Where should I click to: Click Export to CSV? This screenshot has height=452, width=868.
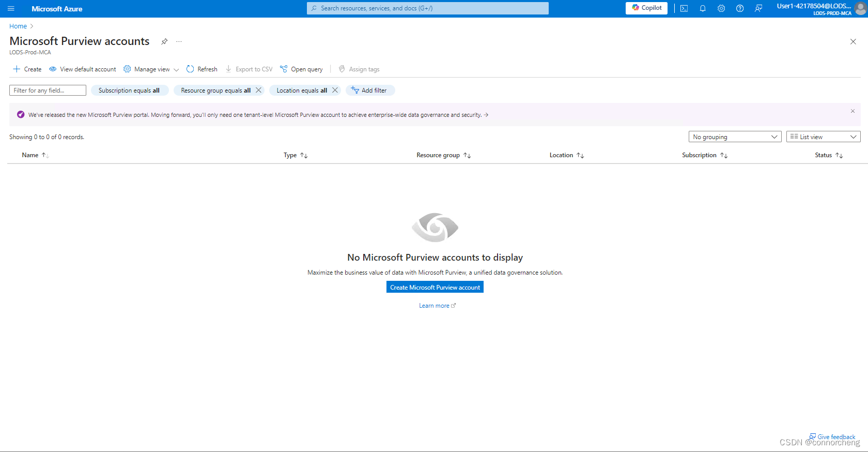[249, 69]
